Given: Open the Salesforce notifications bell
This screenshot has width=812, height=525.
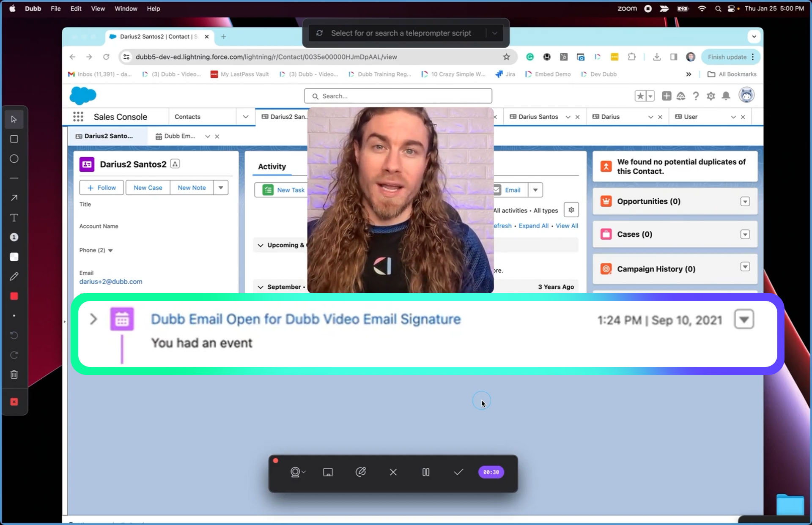Looking at the screenshot, I should click(726, 96).
